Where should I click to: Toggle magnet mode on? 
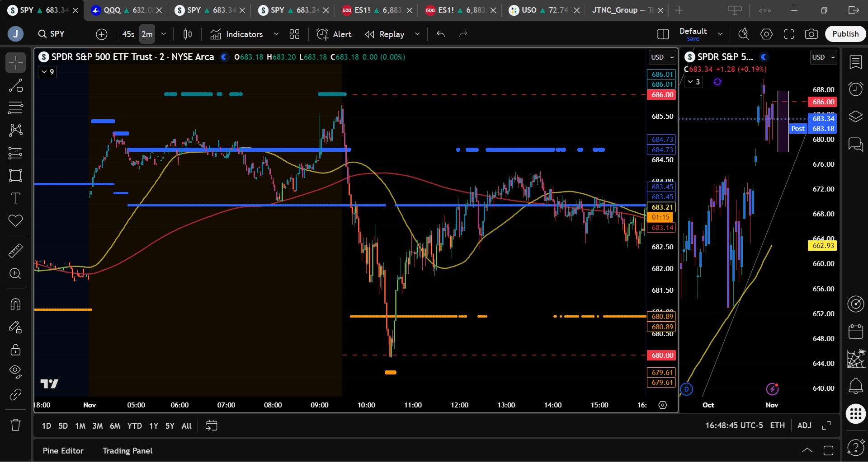(x=15, y=304)
